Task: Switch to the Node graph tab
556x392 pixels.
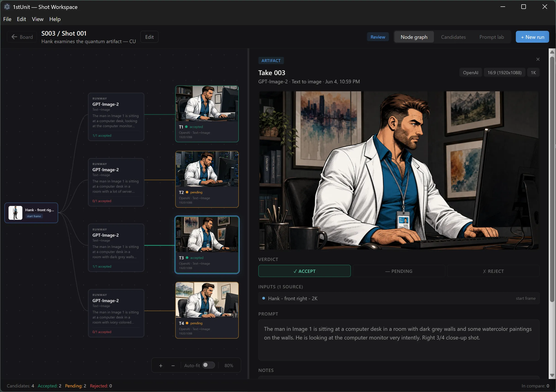Action: coord(414,37)
